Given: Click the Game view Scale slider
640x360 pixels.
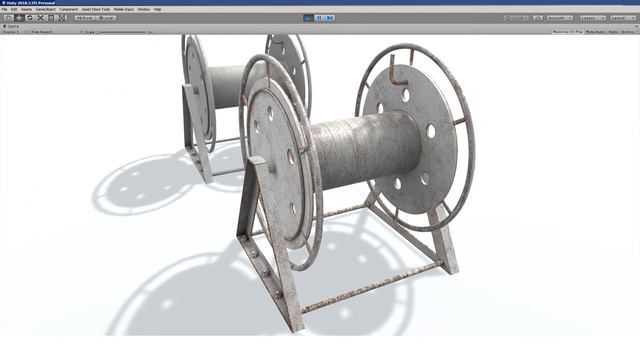Looking at the screenshot, I should tap(122, 31).
